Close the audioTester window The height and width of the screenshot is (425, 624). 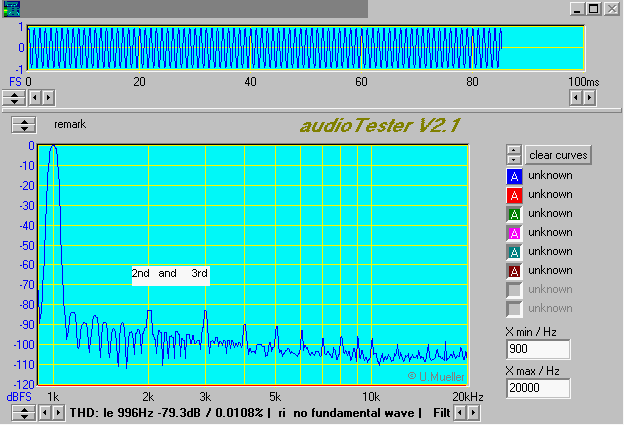(612, 8)
